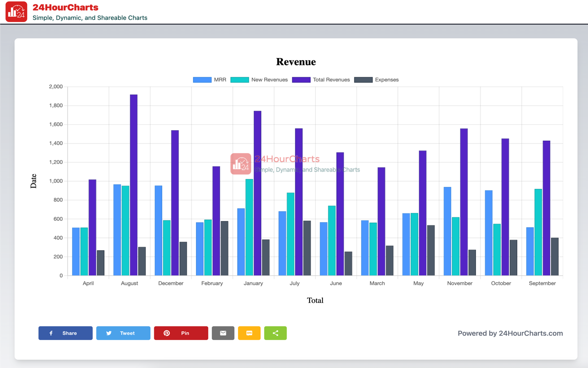Image resolution: width=588 pixels, height=368 pixels.
Task: Click the 'February' axis label
Action: (x=212, y=283)
